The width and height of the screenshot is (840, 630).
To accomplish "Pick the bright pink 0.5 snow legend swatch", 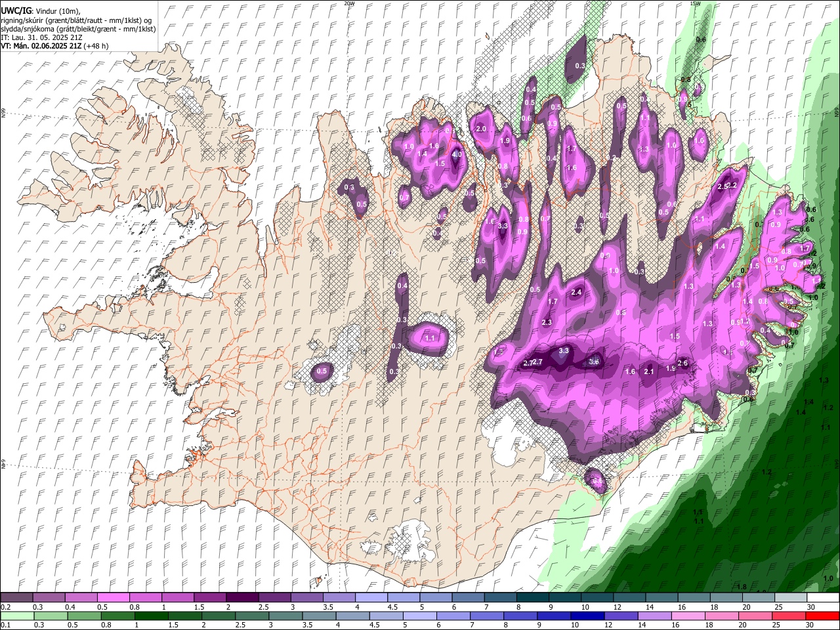I will click(x=113, y=597).
